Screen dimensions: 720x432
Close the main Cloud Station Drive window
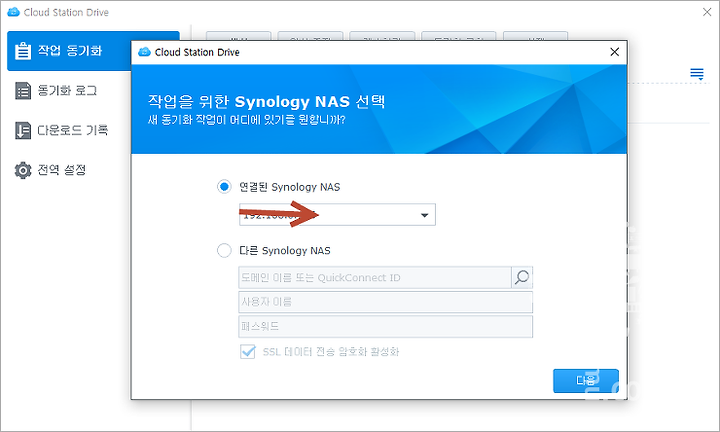(x=707, y=12)
